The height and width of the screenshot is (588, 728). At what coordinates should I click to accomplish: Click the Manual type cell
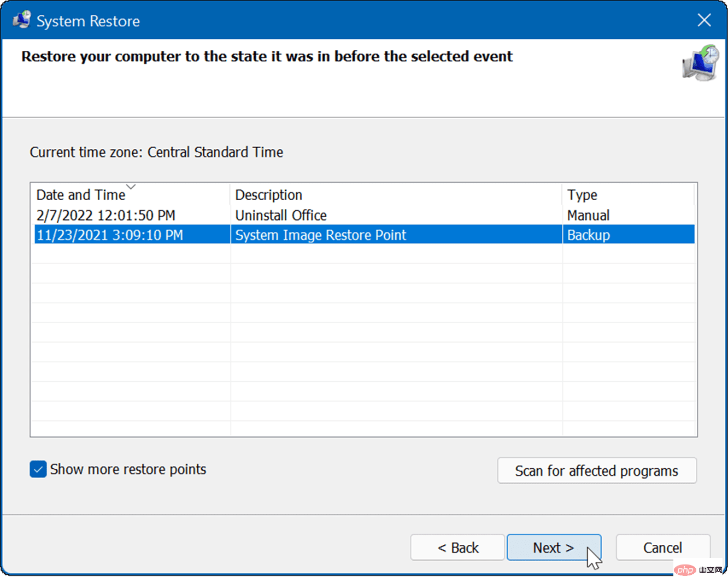click(x=588, y=216)
